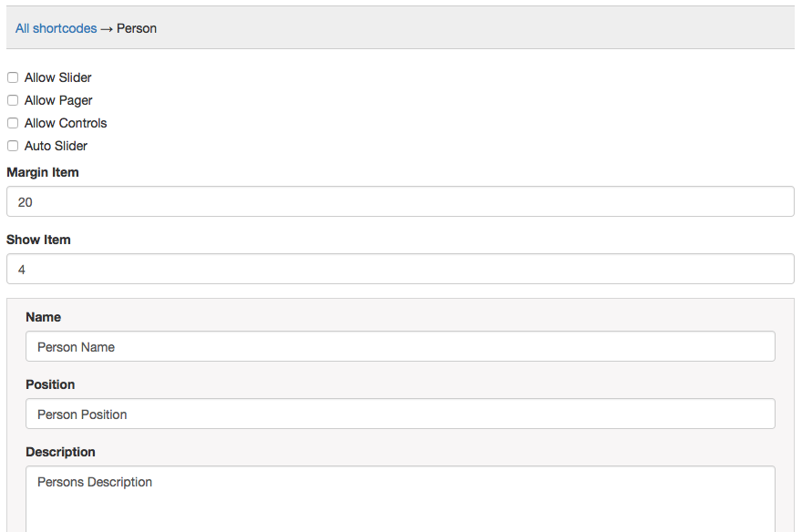Focus the Show Item input field

400,270
